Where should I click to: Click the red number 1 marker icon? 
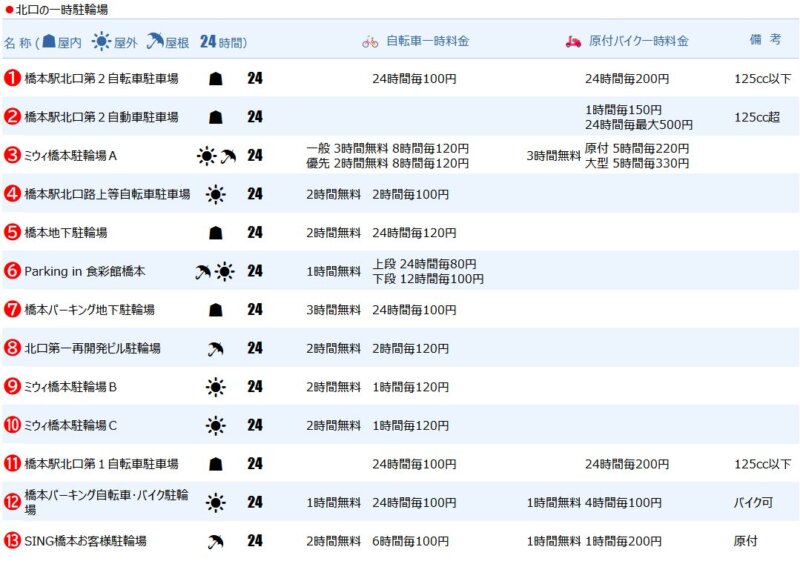click(12, 78)
